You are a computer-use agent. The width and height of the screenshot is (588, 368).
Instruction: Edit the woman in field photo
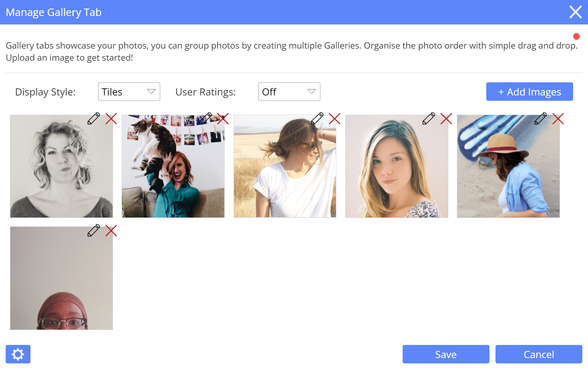tap(317, 119)
